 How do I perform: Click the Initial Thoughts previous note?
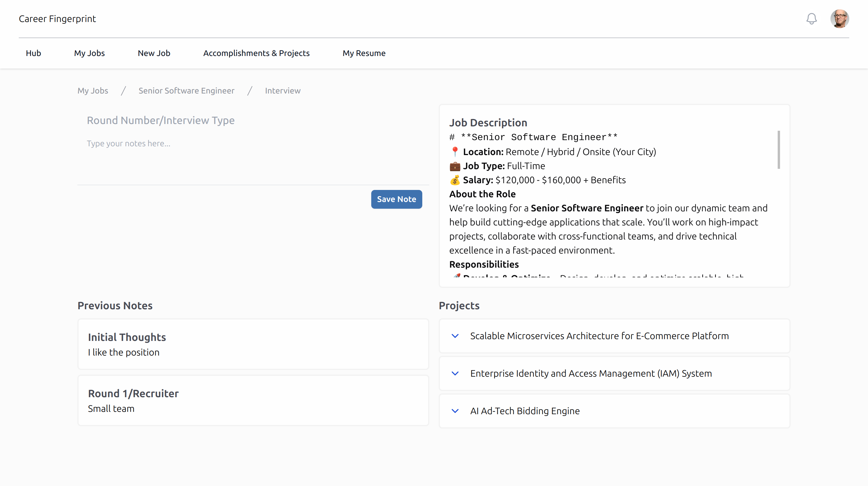[253, 344]
